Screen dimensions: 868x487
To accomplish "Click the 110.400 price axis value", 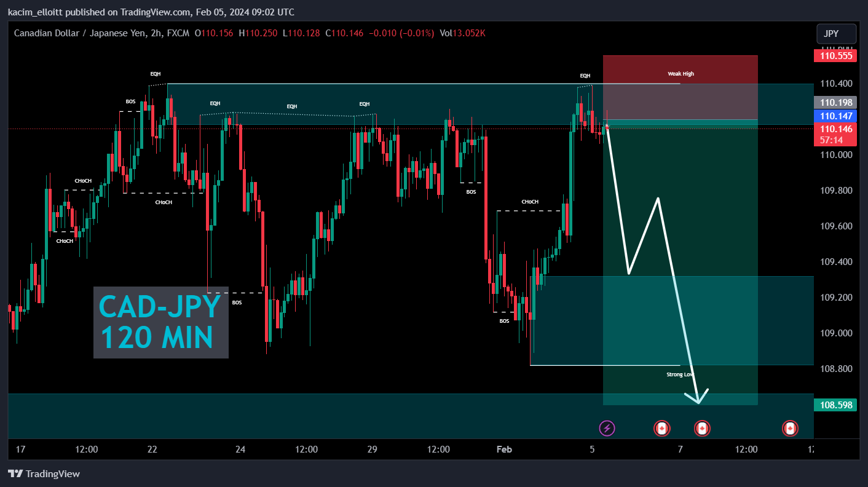I will [x=835, y=84].
